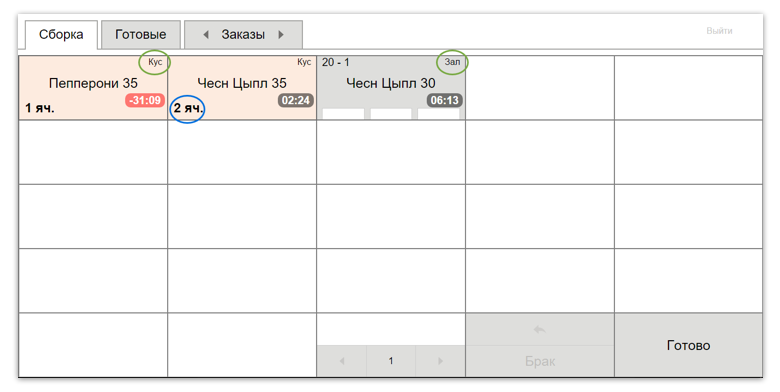780x392 pixels.
Task: Click the Готово button
Action: coord(688,345)
